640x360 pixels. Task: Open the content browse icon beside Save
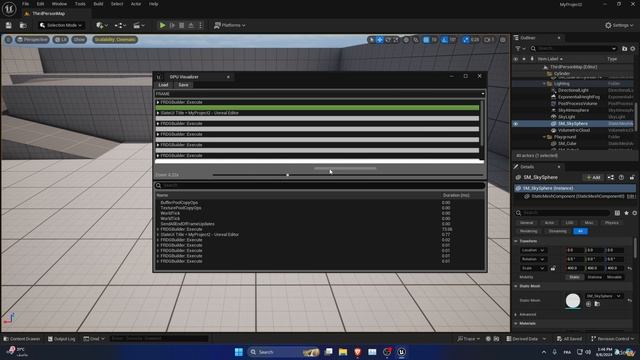pyautogui.click(x=23, y=25)
